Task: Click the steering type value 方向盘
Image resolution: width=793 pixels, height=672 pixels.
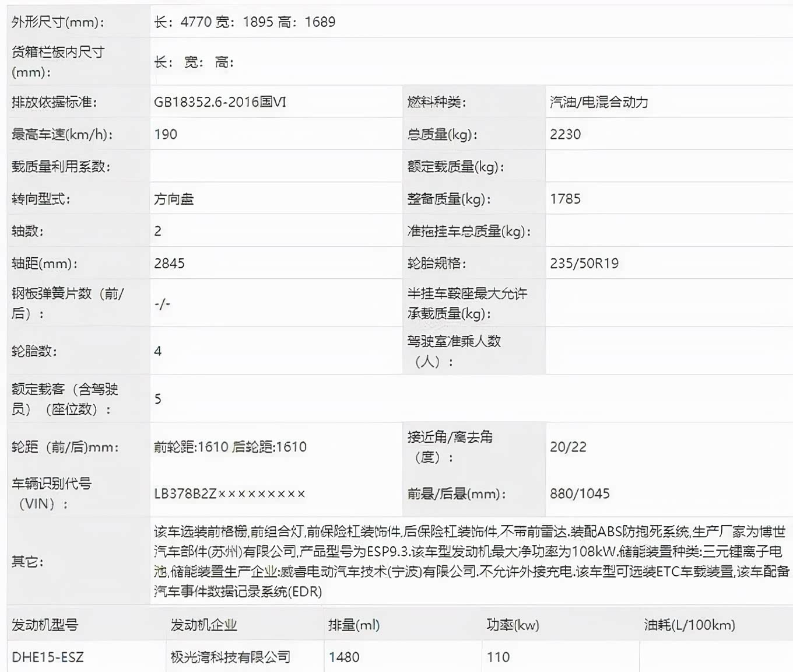Action: coord(174,199)
